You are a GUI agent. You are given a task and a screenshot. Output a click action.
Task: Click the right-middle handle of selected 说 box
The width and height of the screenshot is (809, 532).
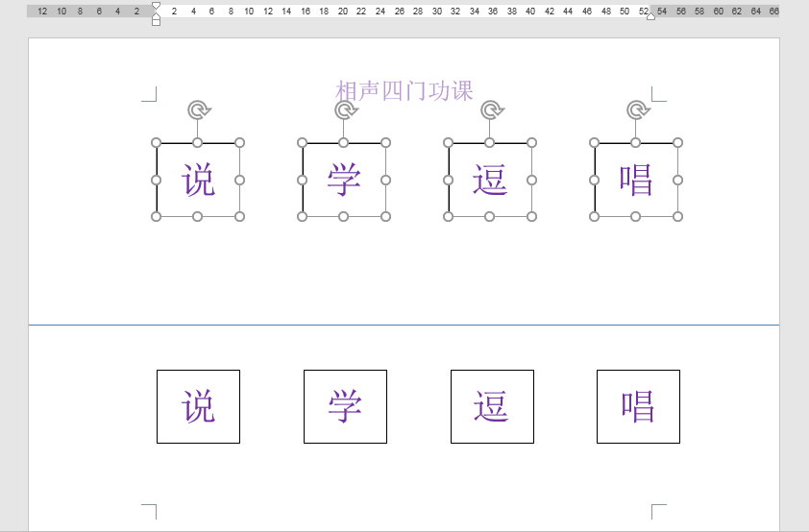239,180
